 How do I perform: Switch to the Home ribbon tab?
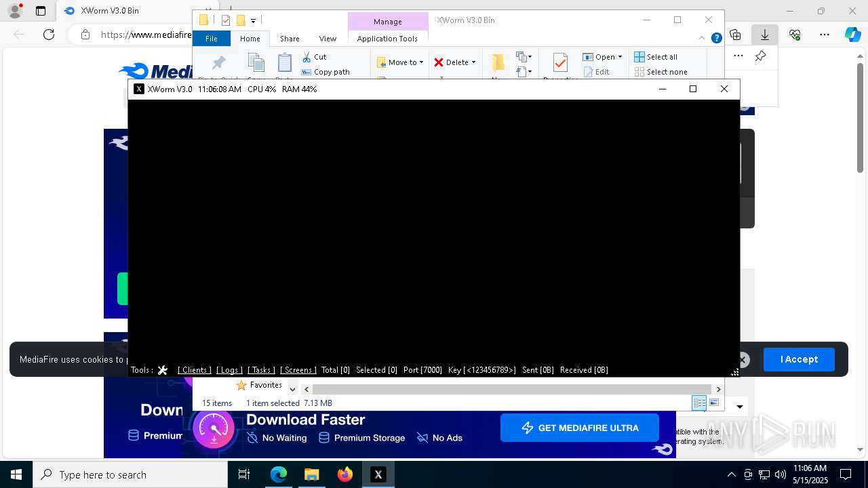coord(250,39)
